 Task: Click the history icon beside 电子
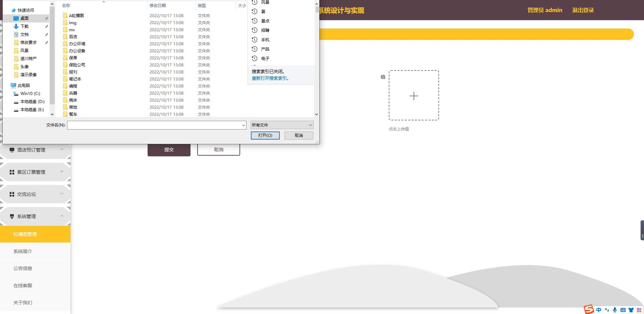[255, 58]
